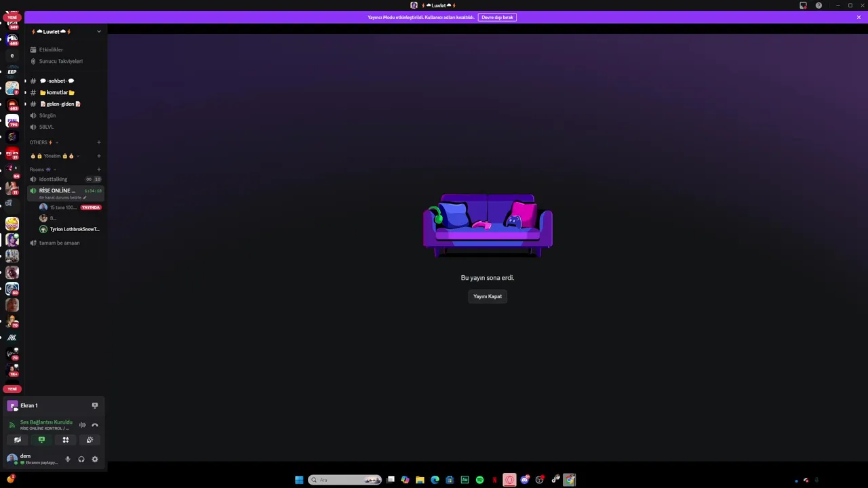Dismiss the Streamer Mode banner
This screenshot has width=868, height=488.
point(859,17)
